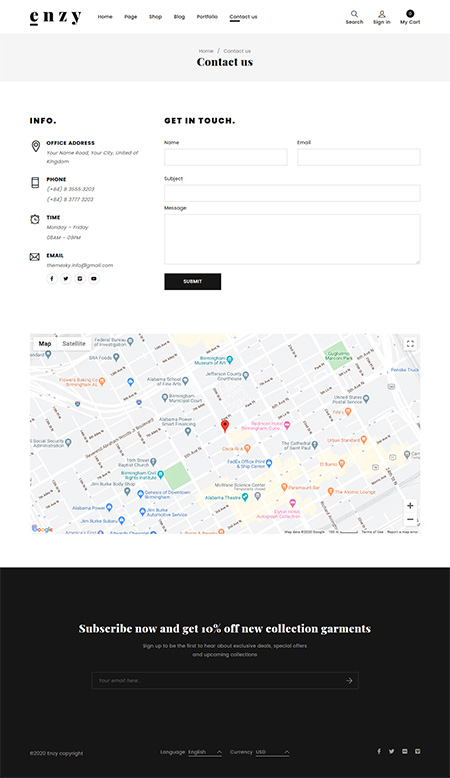Open Facebook icon under email info
This screenshot has height=778, width=450.
coord(52,279)
